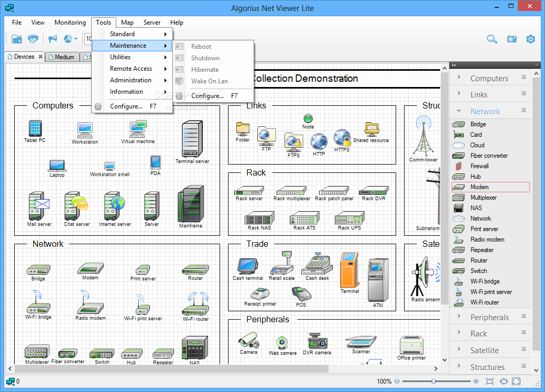Click the printer icon in toolbar
Screen dimensions: 545x392
point(33,39)
